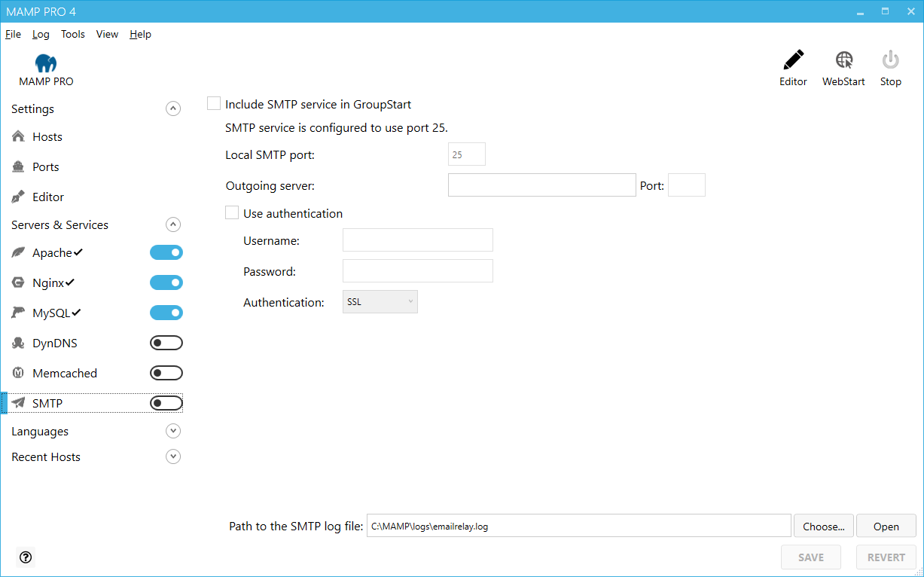Image resolution: width=924 pixels, height=577 pixels.
Task: Enable the Memcached service switch
Action: click(166, 373)
